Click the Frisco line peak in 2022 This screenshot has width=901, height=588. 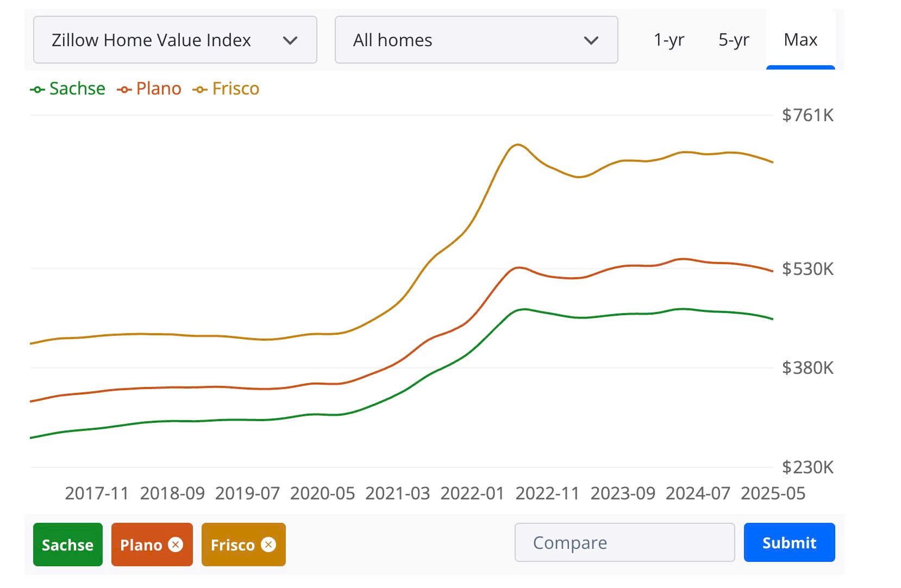pos(517,145)
